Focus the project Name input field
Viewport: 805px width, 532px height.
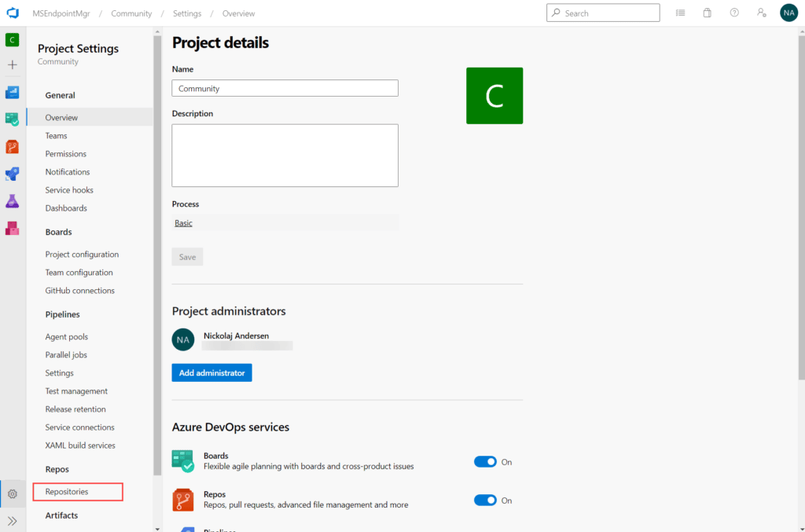[x=285, y=88]
